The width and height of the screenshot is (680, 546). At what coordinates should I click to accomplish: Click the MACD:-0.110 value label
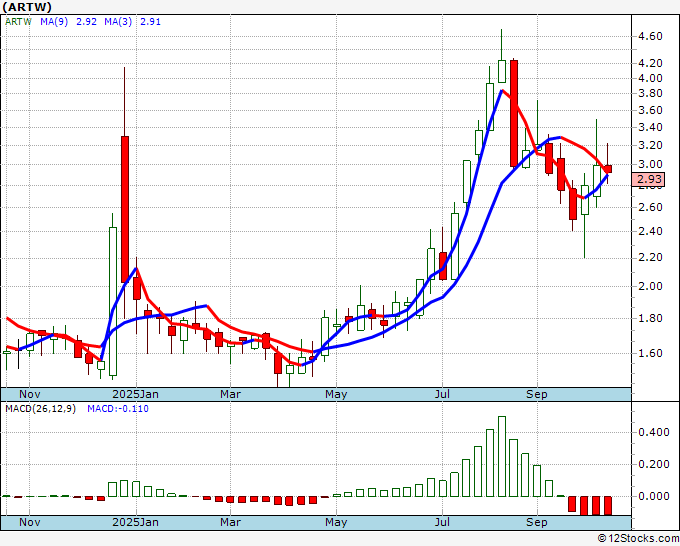pos(118,409)
